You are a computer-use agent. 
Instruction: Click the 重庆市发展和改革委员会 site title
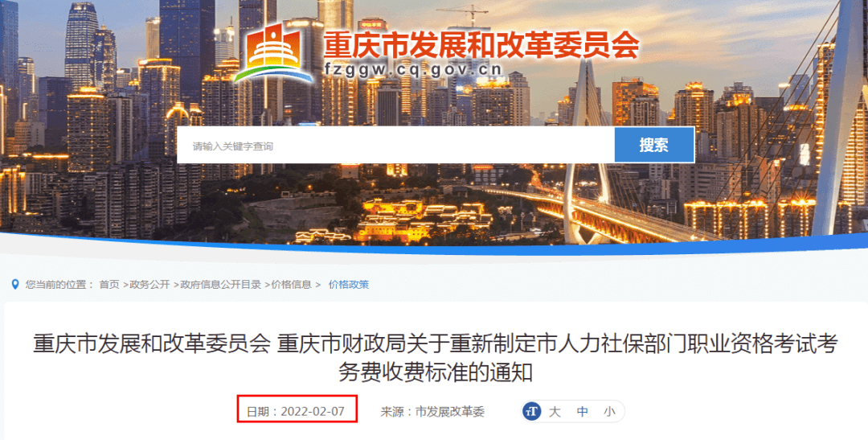481,44
